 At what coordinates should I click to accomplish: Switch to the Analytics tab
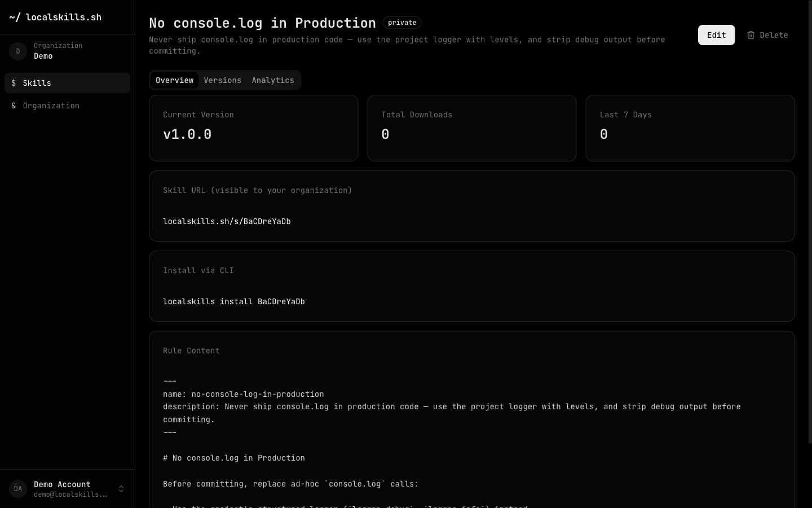tap(273, 80)
